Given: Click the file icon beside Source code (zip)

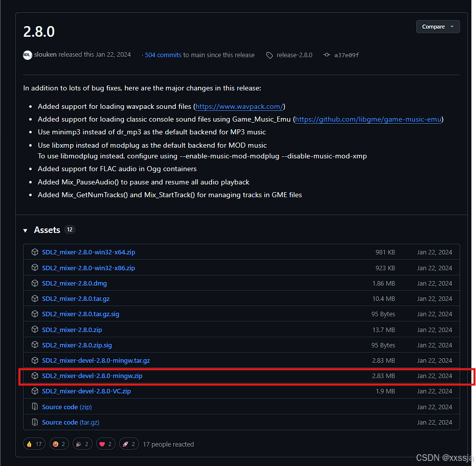Looking at the screenshot, I should [x=34, y=407].
